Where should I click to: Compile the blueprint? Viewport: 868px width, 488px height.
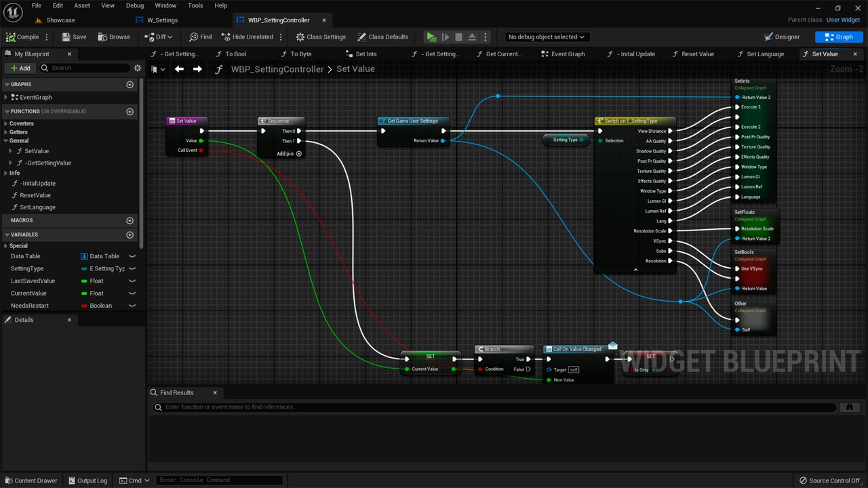point(22,37)
